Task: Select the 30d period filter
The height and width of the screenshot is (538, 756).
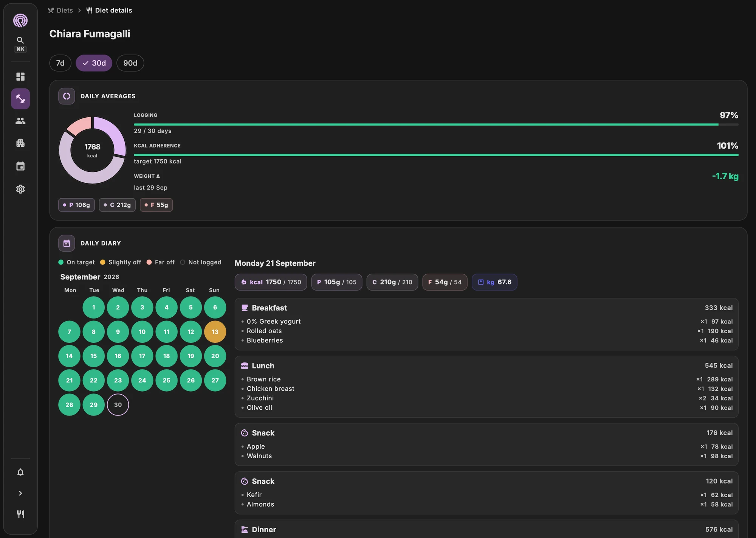Action: pos(94,63)
